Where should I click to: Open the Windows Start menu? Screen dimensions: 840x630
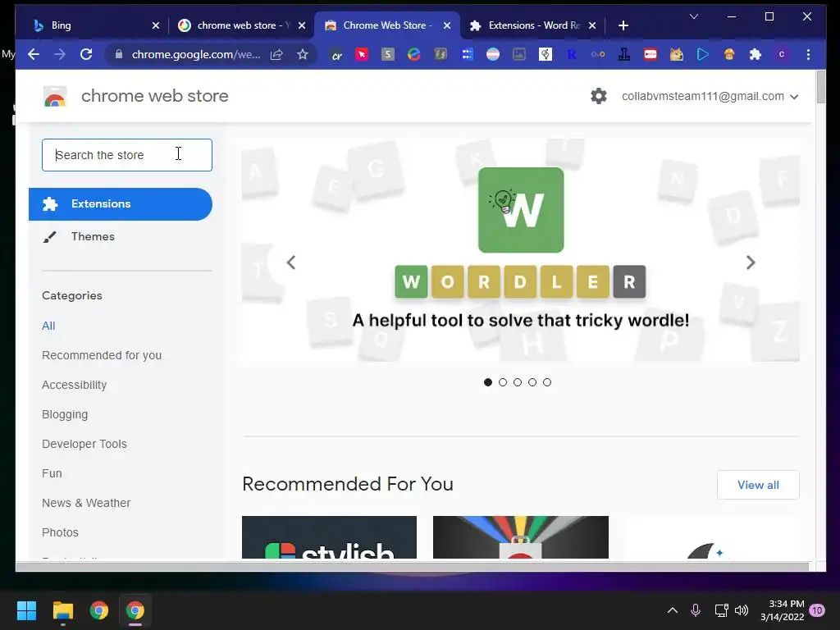point(26,610)
